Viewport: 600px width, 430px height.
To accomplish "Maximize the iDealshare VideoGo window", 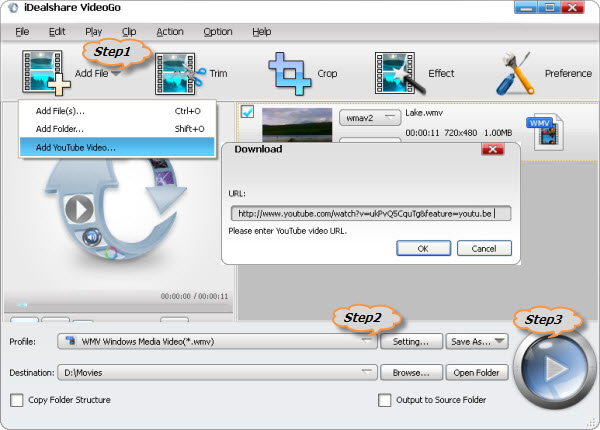I will click(x=549, y=7).
